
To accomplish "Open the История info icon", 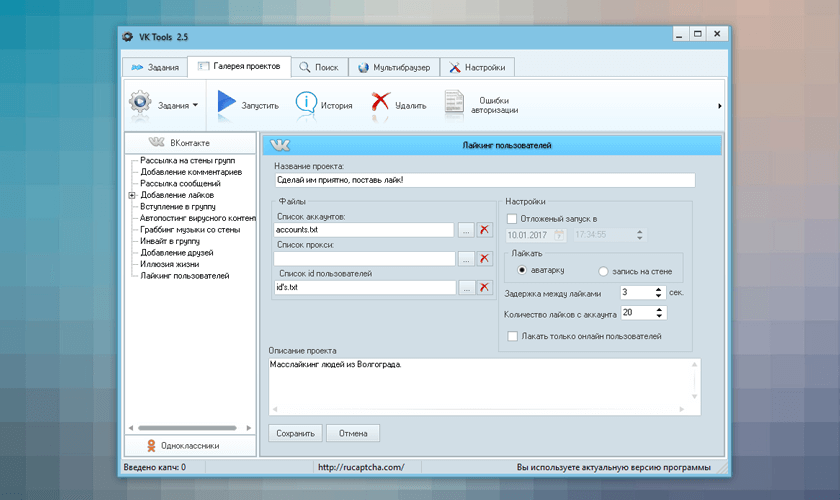I will pyautogui.click(x=306, y=102).
